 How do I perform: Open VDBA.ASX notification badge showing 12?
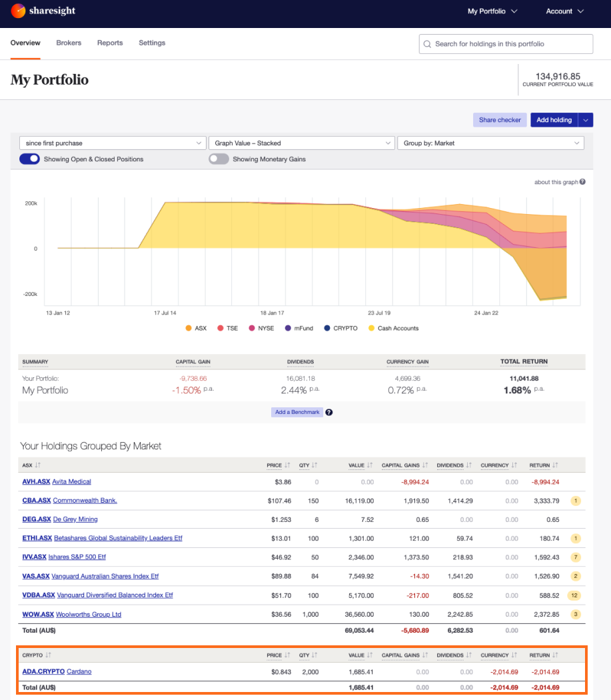[x=574, y=595]
